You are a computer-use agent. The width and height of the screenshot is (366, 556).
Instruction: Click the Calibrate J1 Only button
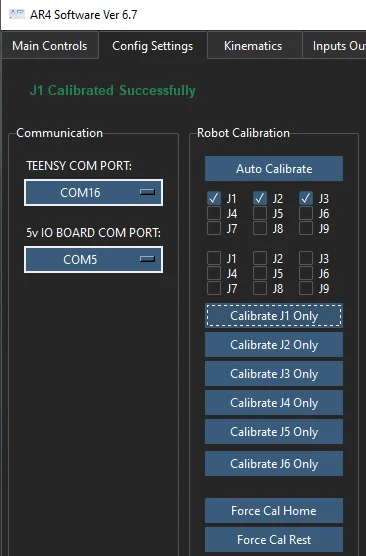(274, 316)
